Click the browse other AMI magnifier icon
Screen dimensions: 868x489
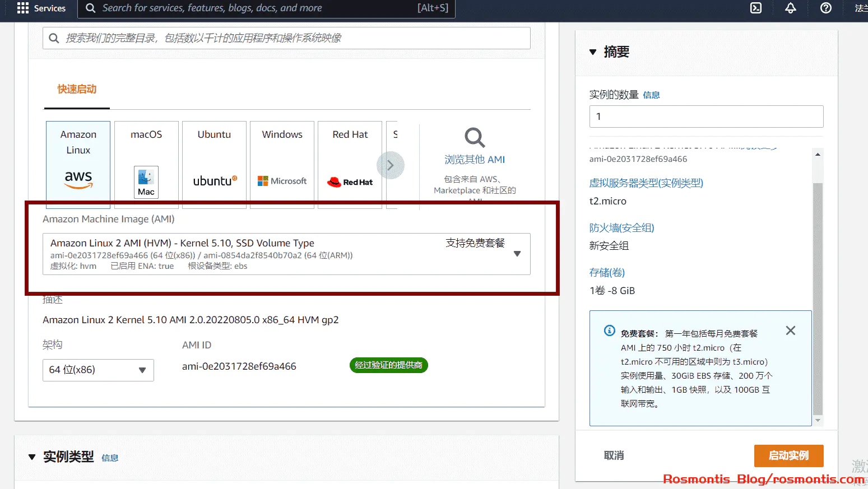coord(475,137)
